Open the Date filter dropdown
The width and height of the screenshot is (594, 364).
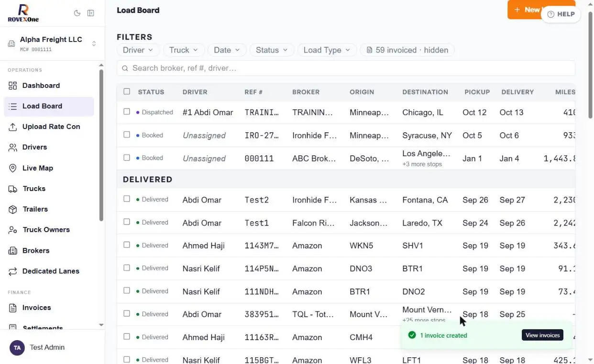pyautogui.click(x=227, y=50)
